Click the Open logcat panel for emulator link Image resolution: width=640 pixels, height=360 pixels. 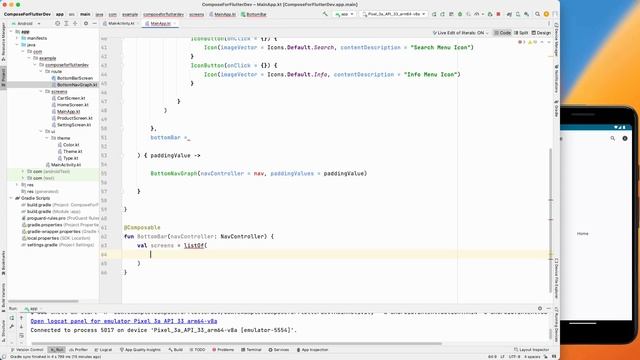pos(124,321)
